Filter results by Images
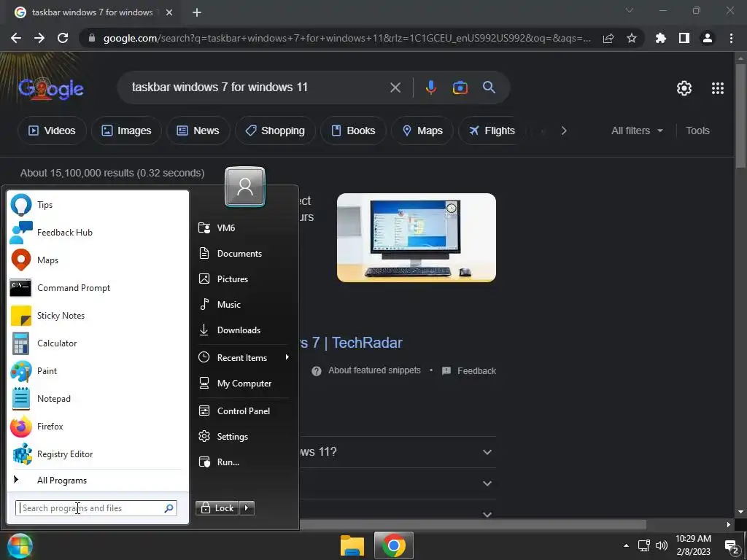The height and width of the screenshot is (560, 747). [x=126, y=131]
